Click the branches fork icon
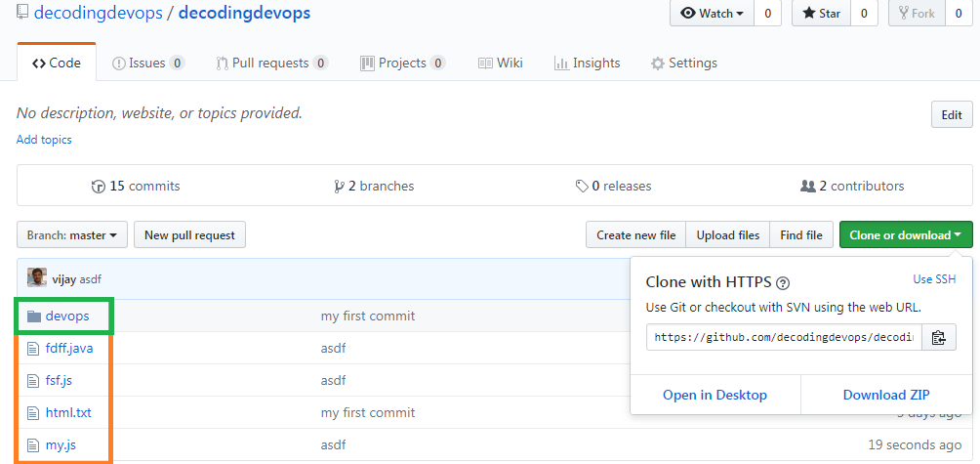 click(x=340, y=187)
